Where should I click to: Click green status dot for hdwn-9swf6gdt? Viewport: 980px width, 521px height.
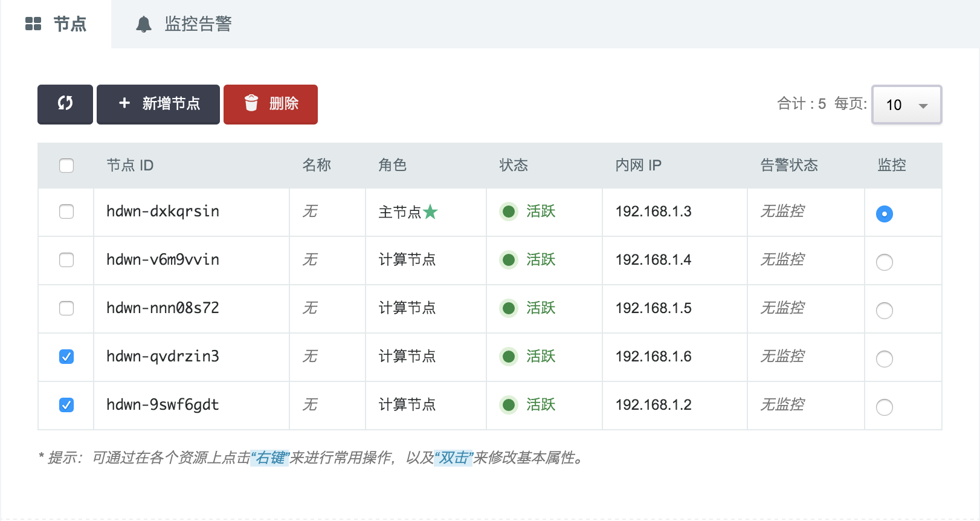click(x=509, y=405)
